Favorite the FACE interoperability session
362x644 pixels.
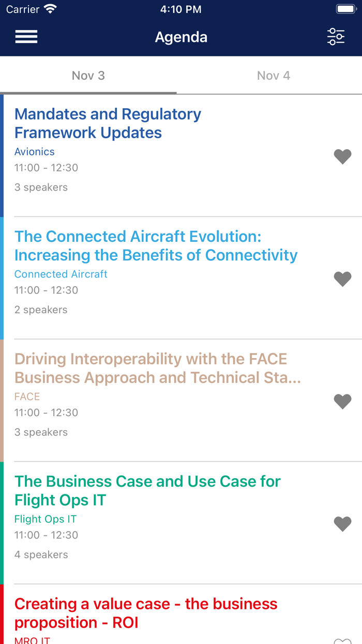pyautogui.click(x=342, y=401)
